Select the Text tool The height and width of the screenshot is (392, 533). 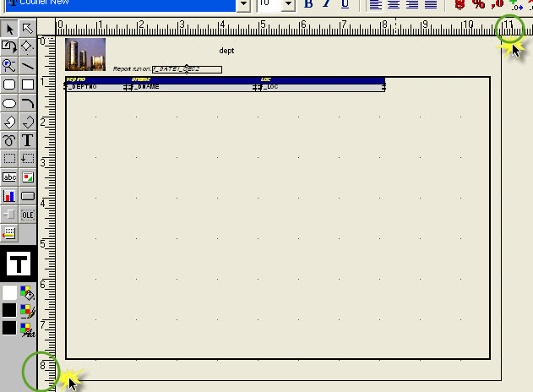click(x=28, y=140)
